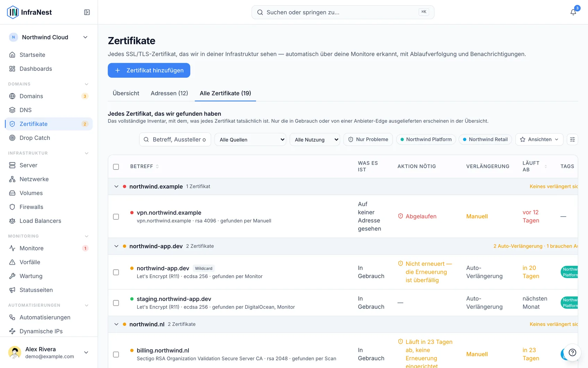Toggle select-all checkbox in table header
This screenshot has width=588, height=368.
[x=116, y=167]
